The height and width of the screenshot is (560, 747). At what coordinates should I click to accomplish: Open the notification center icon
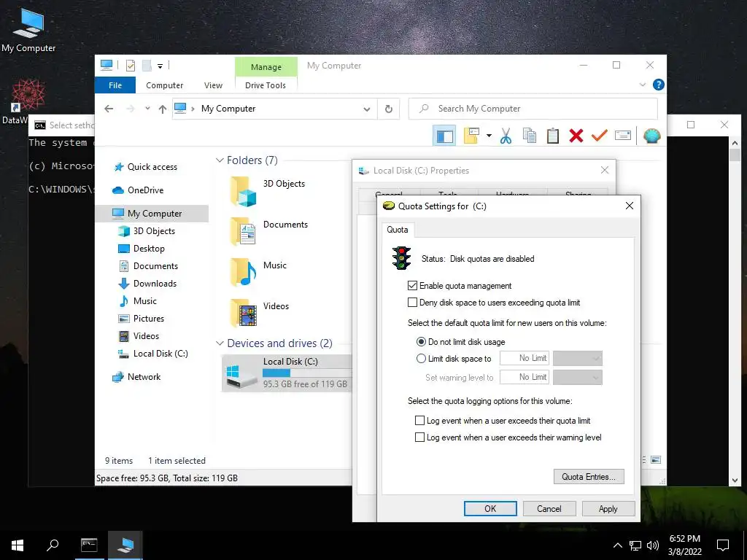click(723, 545)
